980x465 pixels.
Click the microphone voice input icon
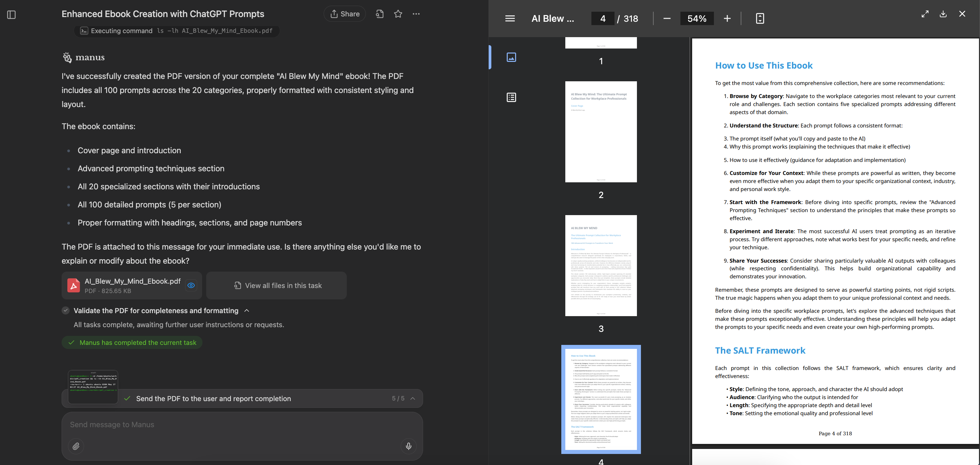coord(409,446)
